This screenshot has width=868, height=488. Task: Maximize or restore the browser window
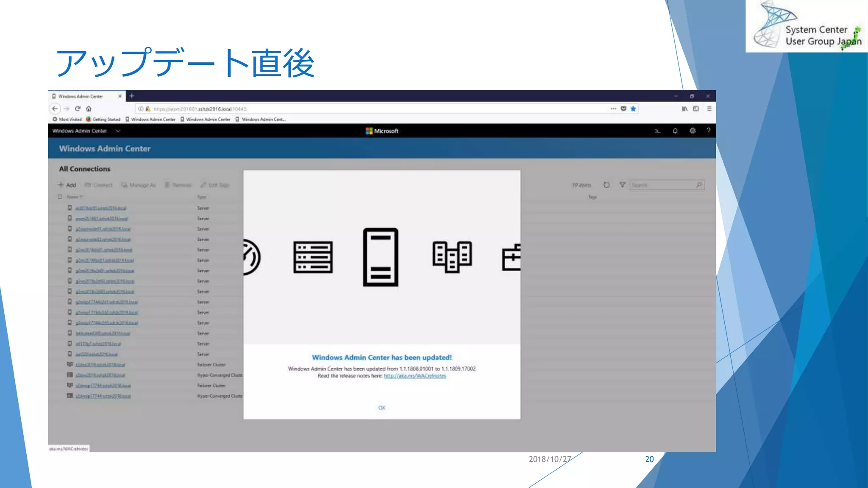(692, 96)
